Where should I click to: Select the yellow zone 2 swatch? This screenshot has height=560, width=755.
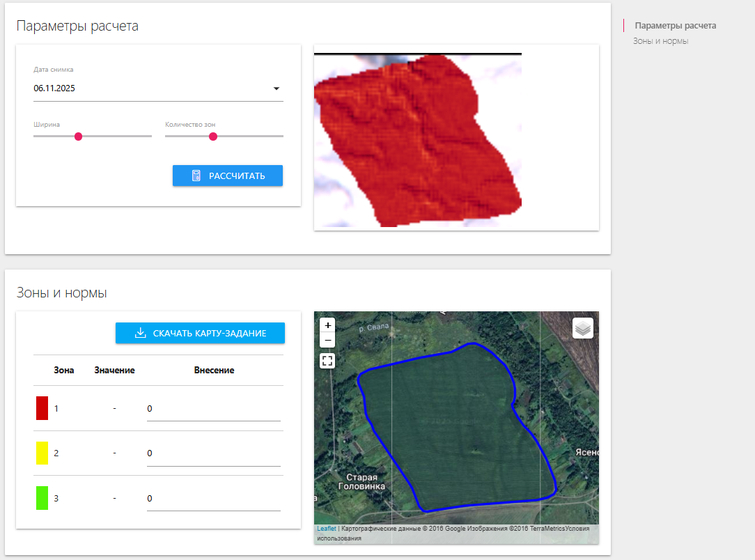pos(42,453)
